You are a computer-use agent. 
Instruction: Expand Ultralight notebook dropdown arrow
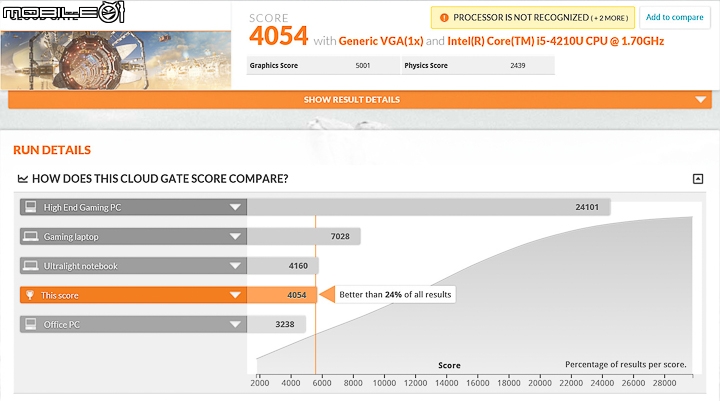235,266
